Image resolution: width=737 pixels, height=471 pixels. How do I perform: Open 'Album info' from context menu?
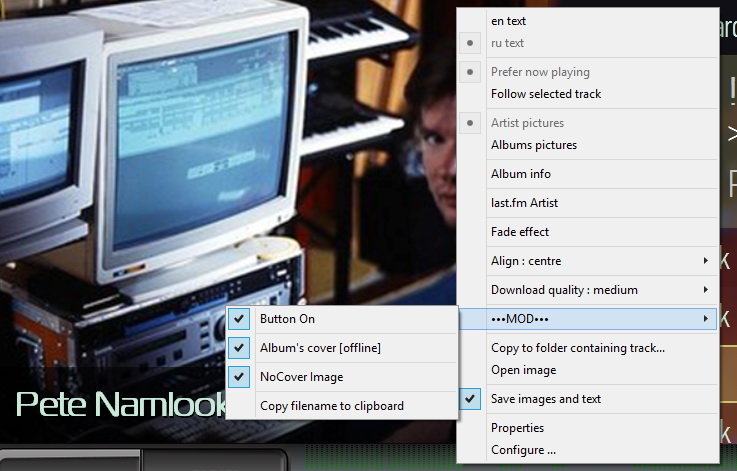(588, 174)
